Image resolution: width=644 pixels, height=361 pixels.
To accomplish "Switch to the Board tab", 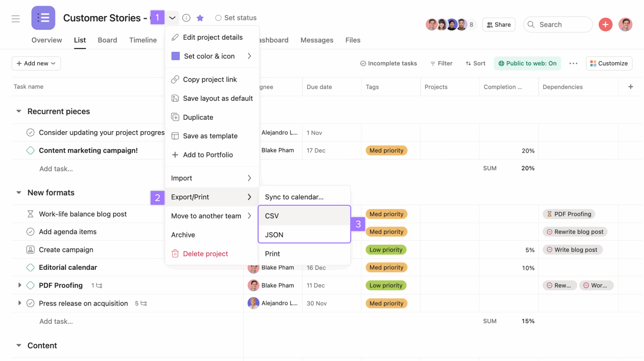I will pyautogui.click(x=107, y=40).
